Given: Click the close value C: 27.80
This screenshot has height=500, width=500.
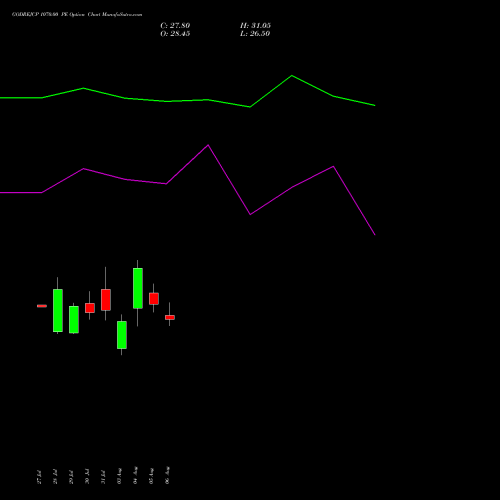Looking at the screenshot, I should point(175,26).
